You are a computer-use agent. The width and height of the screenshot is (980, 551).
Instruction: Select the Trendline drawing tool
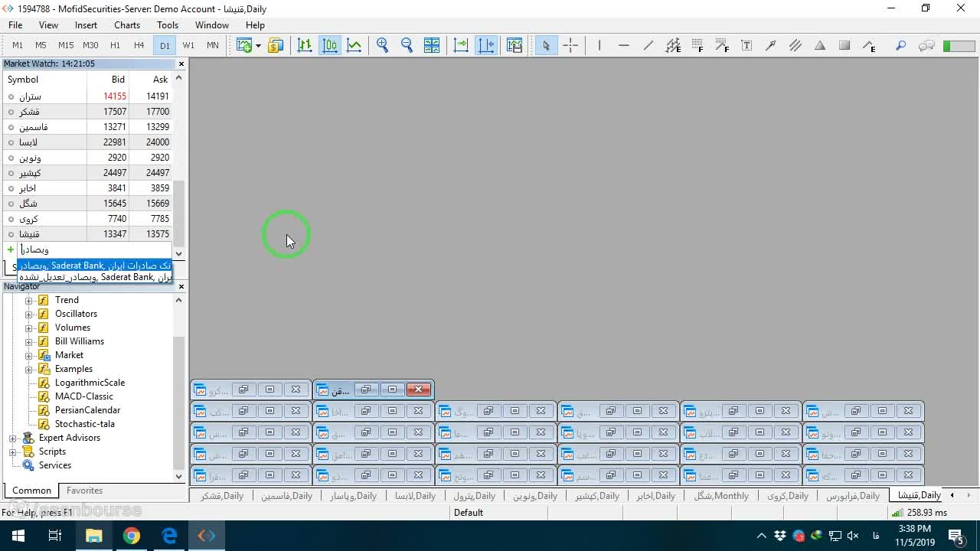[648, 46]
